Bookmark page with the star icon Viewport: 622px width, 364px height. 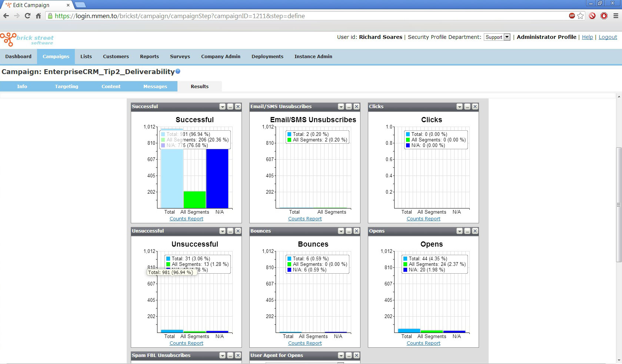[581, 16]
